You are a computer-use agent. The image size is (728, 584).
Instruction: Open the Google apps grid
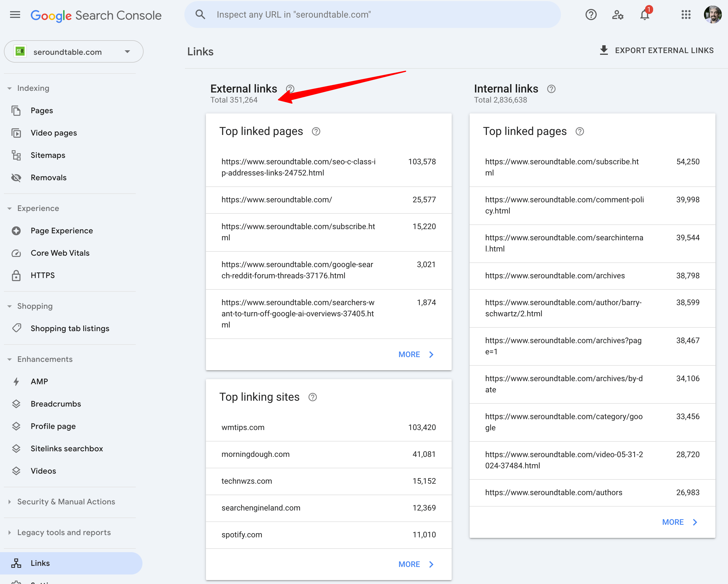click(686, 15)
